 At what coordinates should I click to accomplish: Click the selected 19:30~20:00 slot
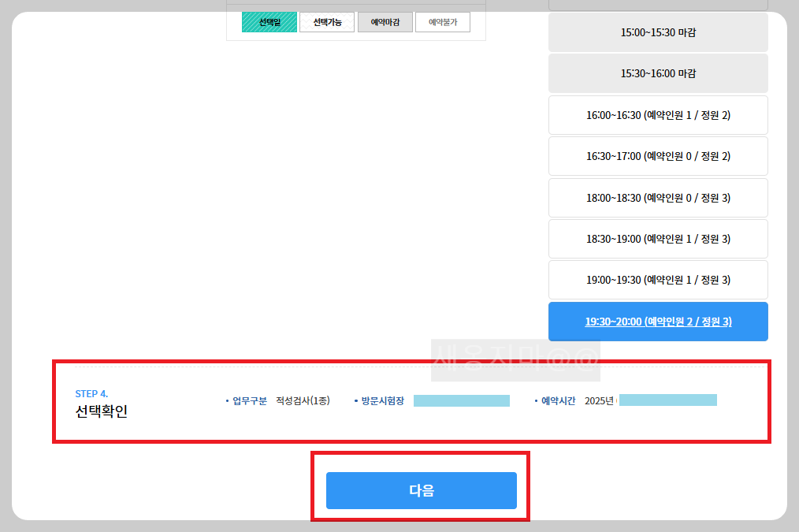[x=658, y=322]
